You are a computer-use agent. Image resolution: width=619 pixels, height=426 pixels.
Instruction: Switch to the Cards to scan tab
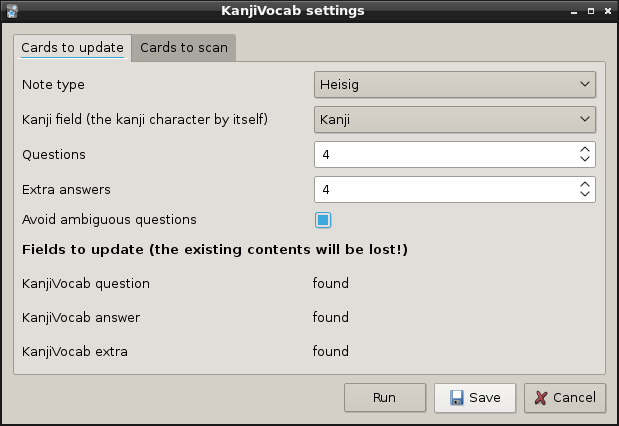[183, 48]
